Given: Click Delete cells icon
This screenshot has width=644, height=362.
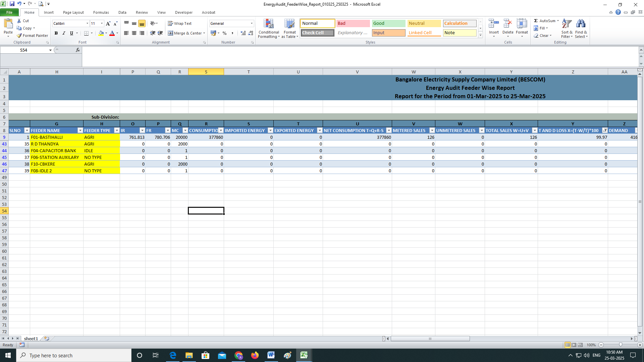Looking at the screenshot, I should [508, 24].
